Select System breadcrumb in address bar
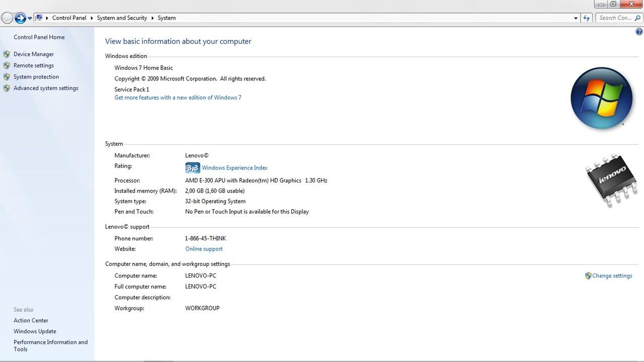This screenshot has height=362, width=644. click(x=167, y=18)
